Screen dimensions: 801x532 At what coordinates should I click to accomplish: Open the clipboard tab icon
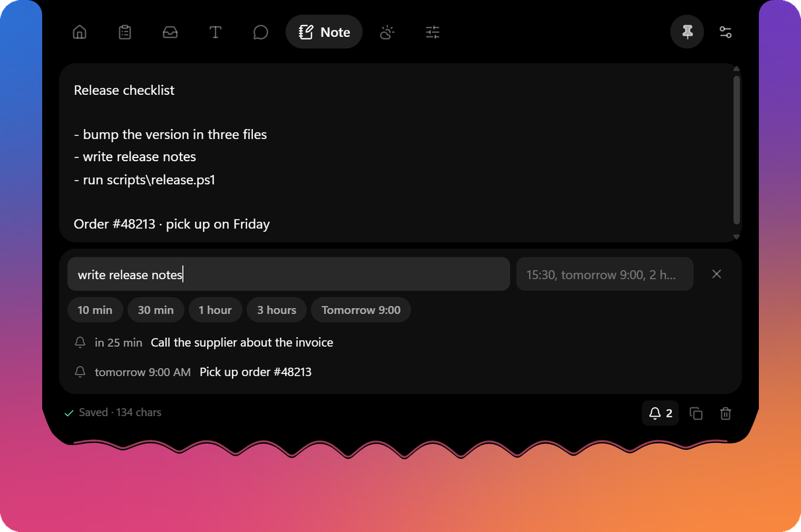click(124, 32)
